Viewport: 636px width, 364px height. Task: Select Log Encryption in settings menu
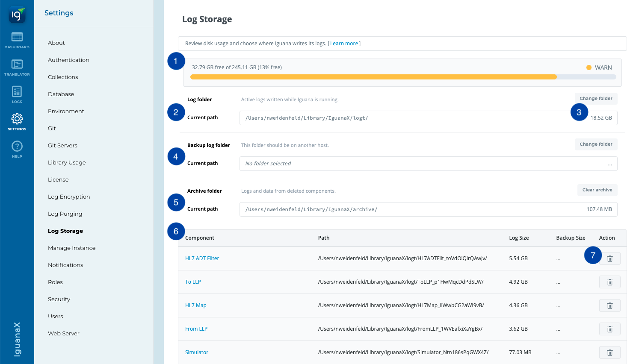[x=69, y=197]
